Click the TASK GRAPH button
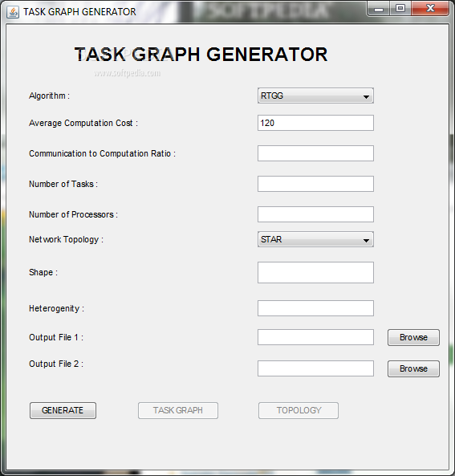This screenshot has height=476, width=455. click(178, 410)
